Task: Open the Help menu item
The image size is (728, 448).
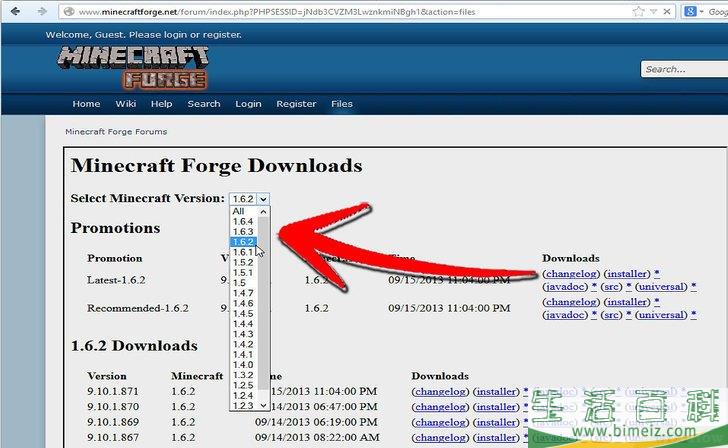Action: [x=162, y=104]
